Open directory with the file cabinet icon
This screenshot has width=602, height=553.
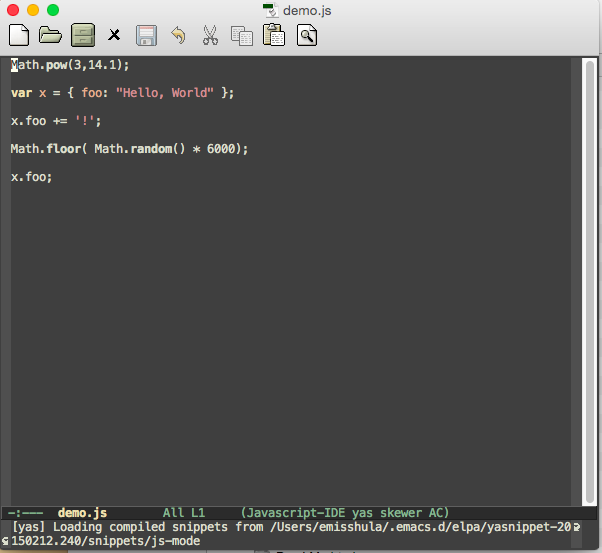[x=83, y=35]
